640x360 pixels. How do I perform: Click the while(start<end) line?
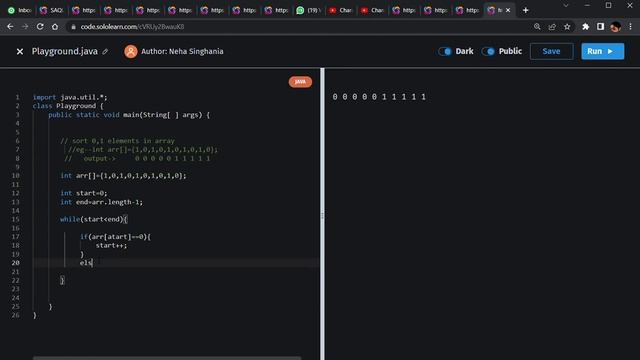93,219
